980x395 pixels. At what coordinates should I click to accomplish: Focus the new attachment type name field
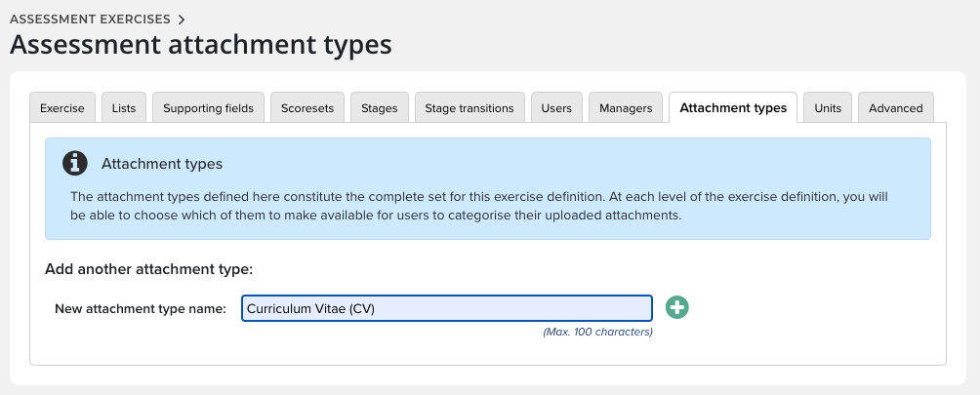pyautogui.click(x=446, y=308)
